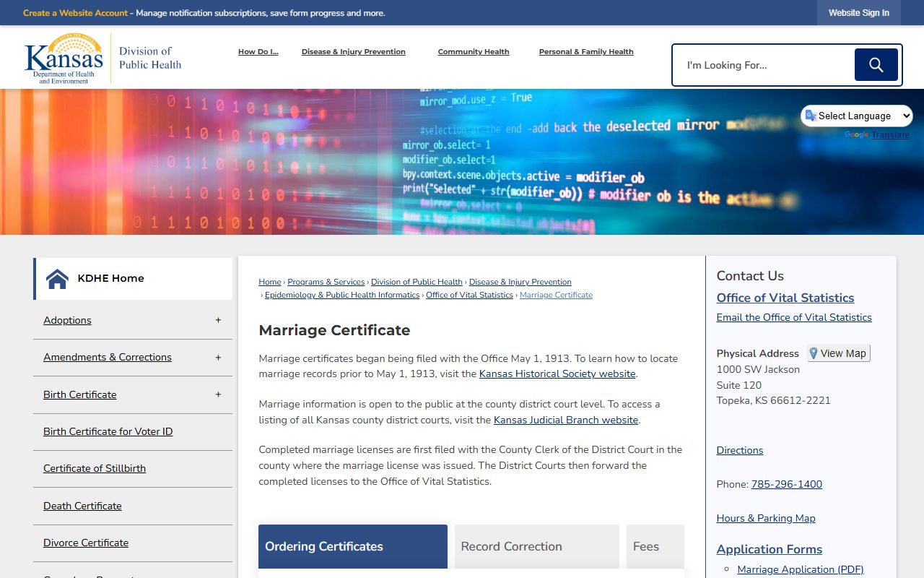This screenshot has width=924, height=578.
Task: Click Email the Office of Vital Statistics
Action: [794, 317]
